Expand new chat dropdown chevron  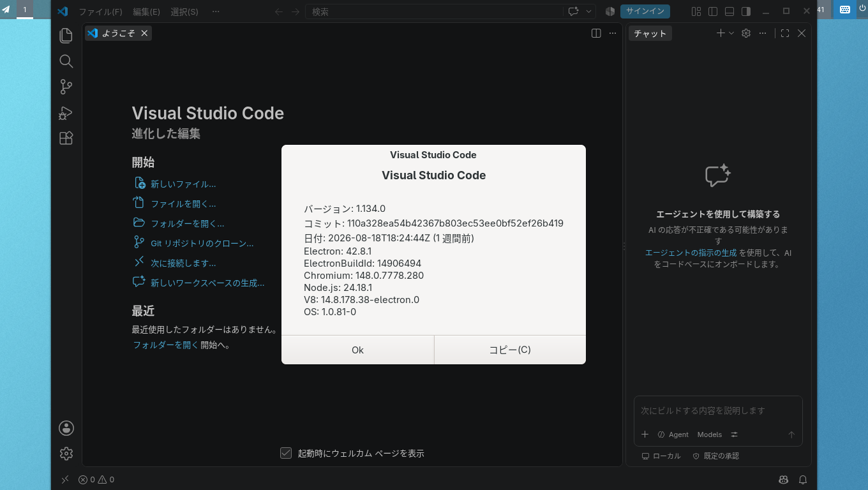731,33
